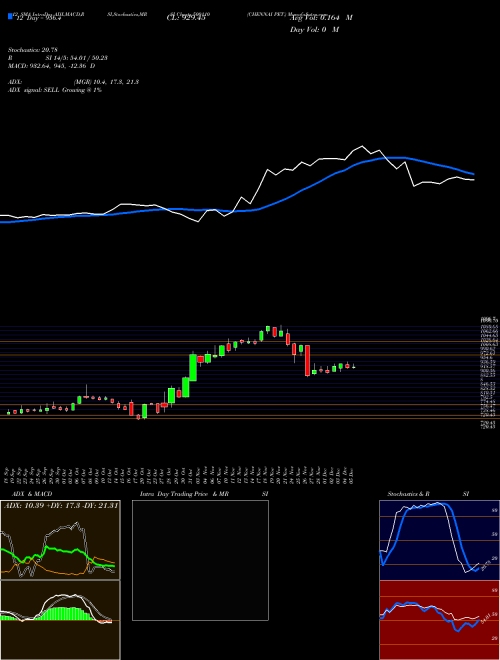Image resolution: width=500 pixels, height=660 pixels.
Task: Select the 'CL: 929.45' closing price text
Action: pos(186,18)
